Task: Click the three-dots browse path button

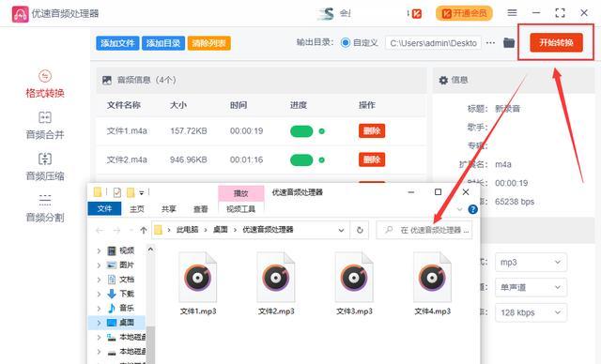Action: pos(490,43)
